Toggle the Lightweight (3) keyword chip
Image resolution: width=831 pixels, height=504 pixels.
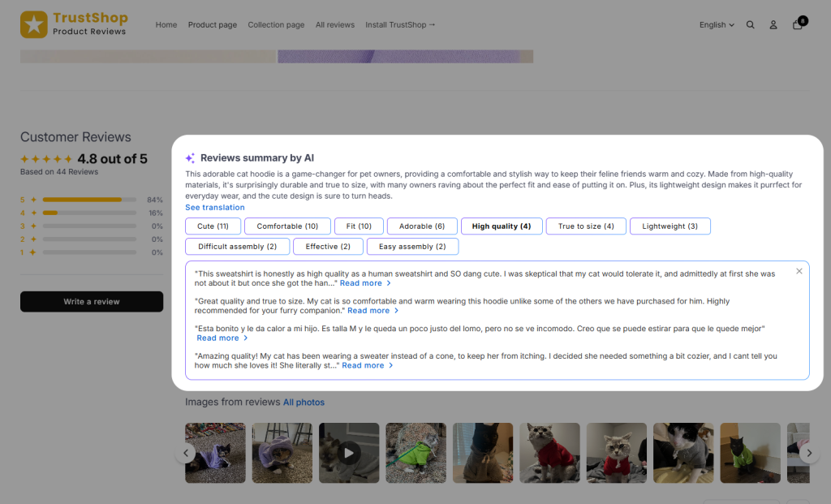pyautogui.click(x=670, y=226)
